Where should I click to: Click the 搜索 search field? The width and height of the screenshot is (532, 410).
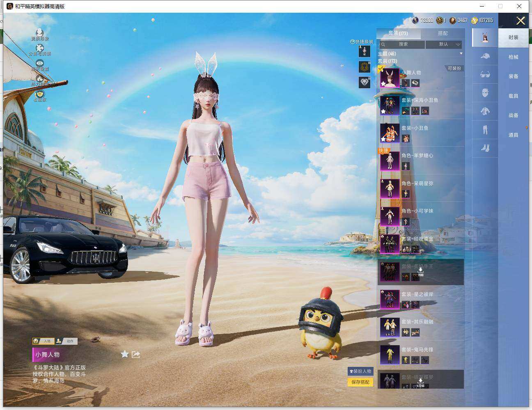pyautogui.click(x=402, y=44)
